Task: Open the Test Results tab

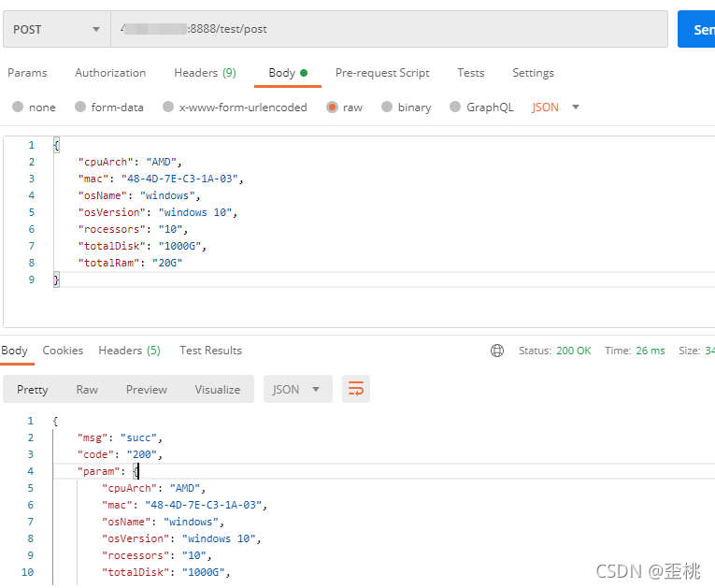Action: pyautogui.click(x=210, y=351)
